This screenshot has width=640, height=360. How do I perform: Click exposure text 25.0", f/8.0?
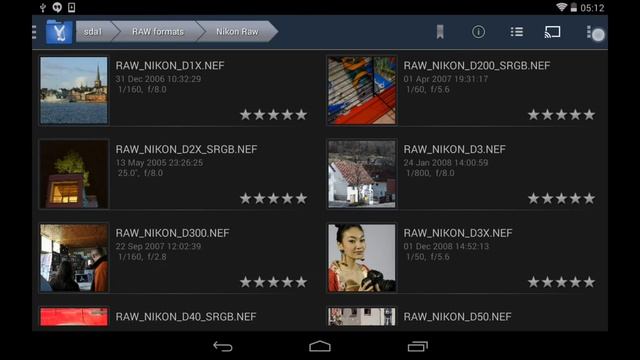pyautogui.click(x=140, y=173)
